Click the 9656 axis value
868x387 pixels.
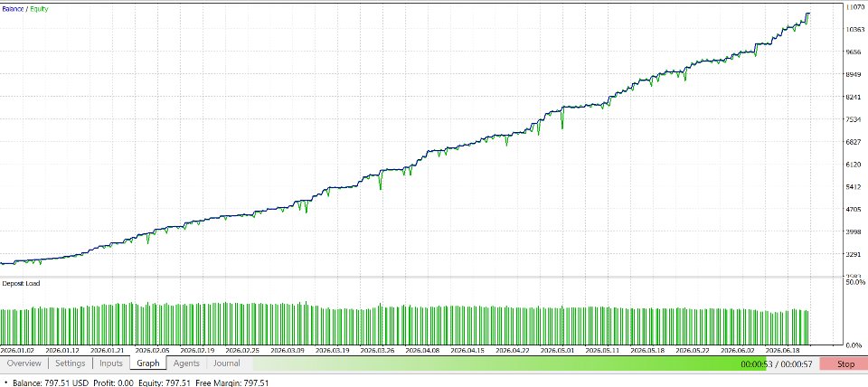tap(854, 52)
